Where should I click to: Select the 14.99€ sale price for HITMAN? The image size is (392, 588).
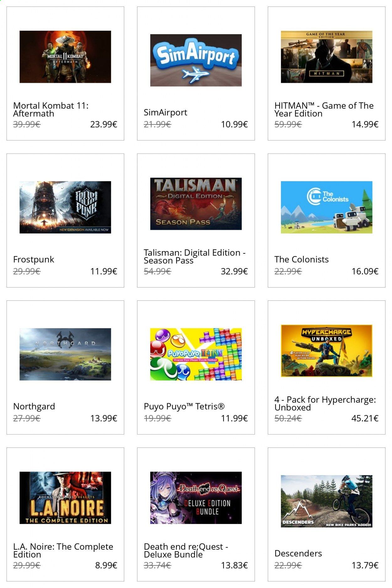coord(365,124)
